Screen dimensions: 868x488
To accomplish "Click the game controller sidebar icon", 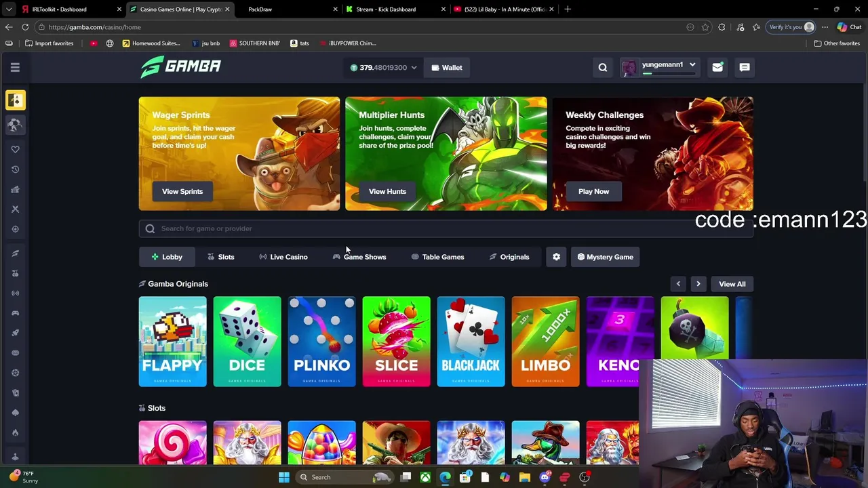I will point(15,313).
